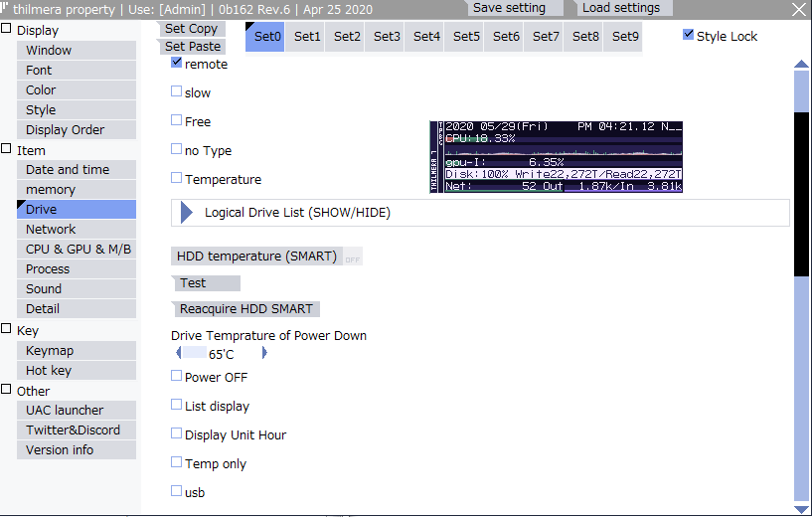Click the Save setting button
The height and width of the screenshot is (517, 812).
(515, 8)
